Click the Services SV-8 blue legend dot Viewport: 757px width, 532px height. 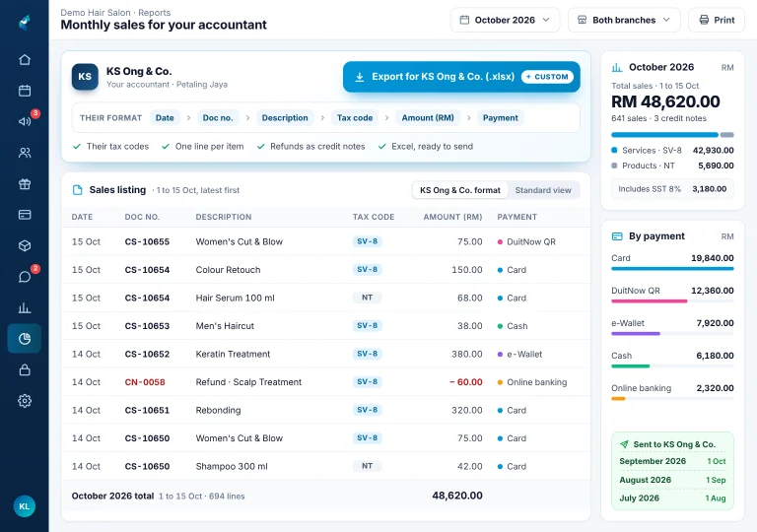(x=614, y=150)
